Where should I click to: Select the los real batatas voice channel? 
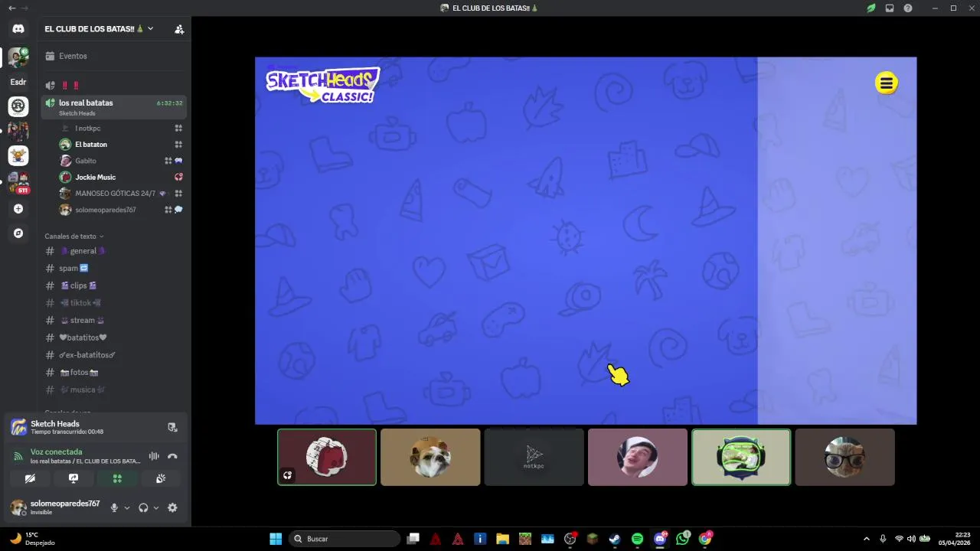coord(114,106)
